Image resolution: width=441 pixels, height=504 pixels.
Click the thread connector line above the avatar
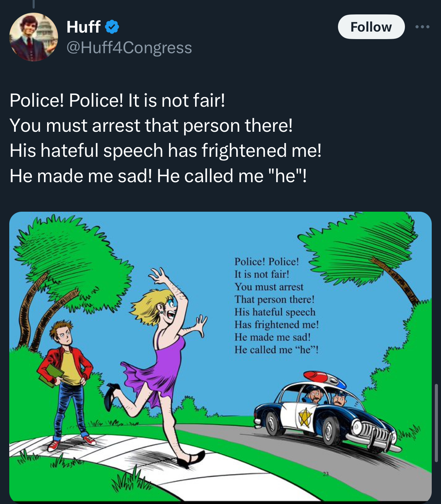pos(33,4)
